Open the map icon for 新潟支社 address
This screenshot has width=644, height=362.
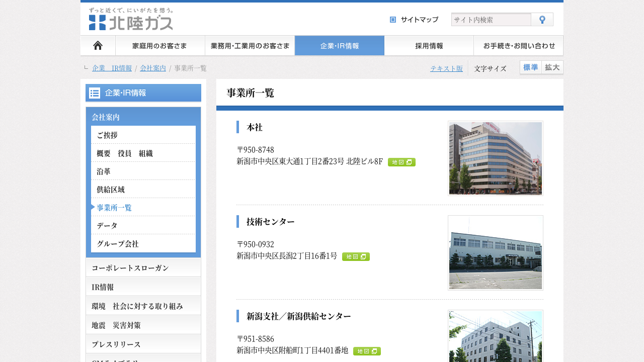coord(367,351)
